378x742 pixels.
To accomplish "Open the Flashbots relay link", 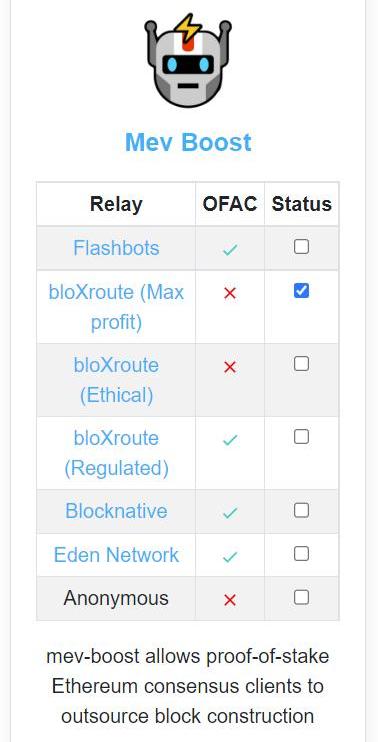I will [x=116, y=248].
